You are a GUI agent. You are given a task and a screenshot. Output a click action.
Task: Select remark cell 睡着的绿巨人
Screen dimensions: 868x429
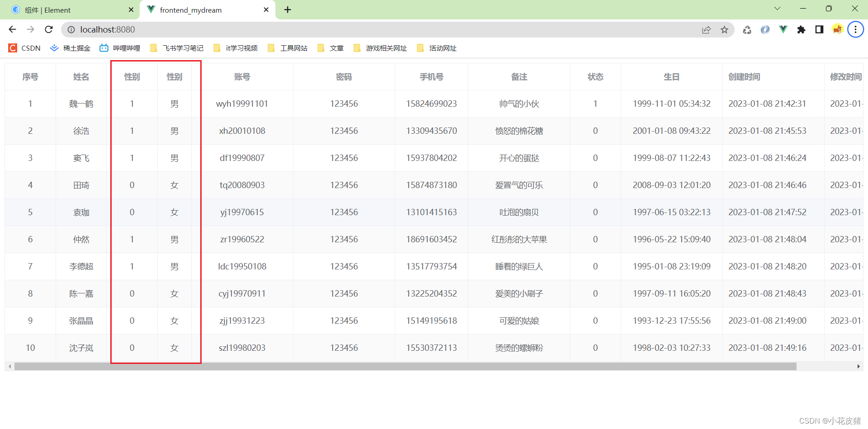click(519, 267)
